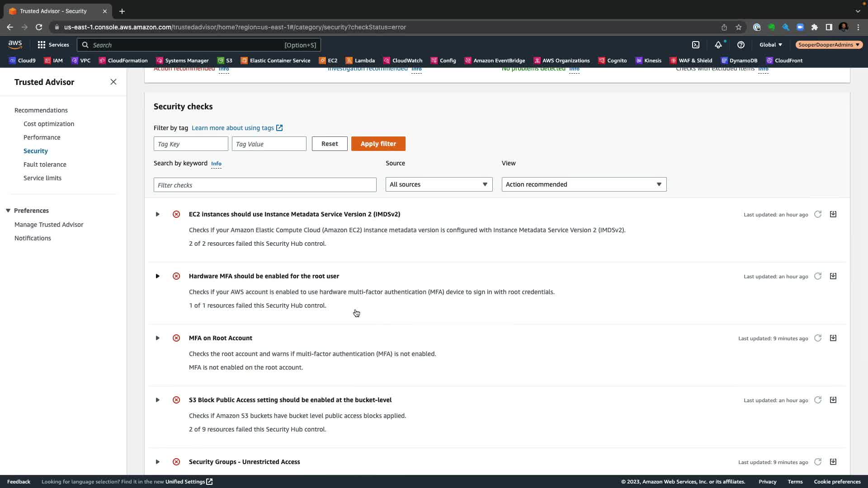Click the Filter checks search field
868x488 pixels.
tap(265, 185)
